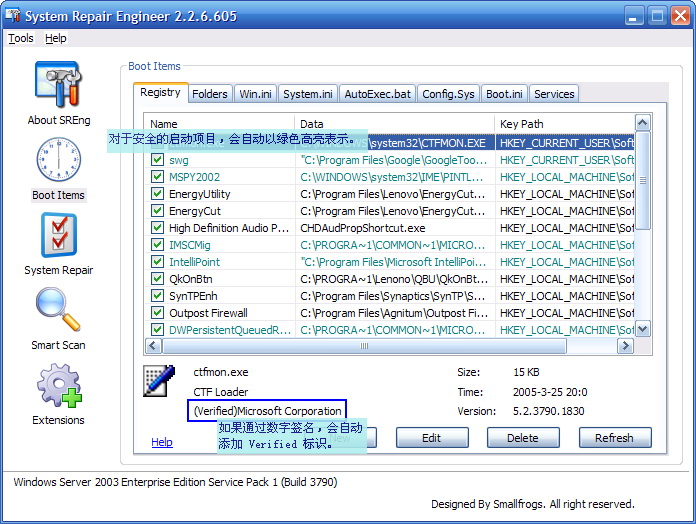The image size is (696, 524).
Task: Sort list by Key Path column header
Action: (x=565, y=124)
